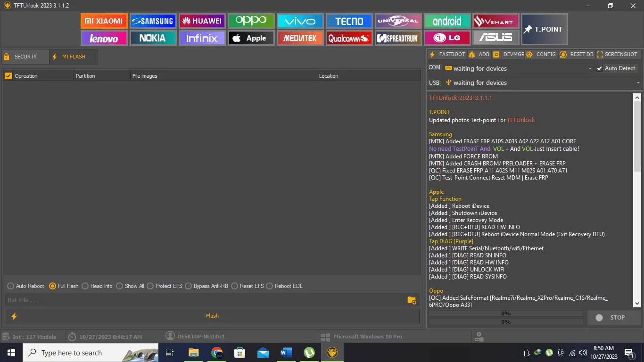Select the Lenovo brand tile

point(104,38)
